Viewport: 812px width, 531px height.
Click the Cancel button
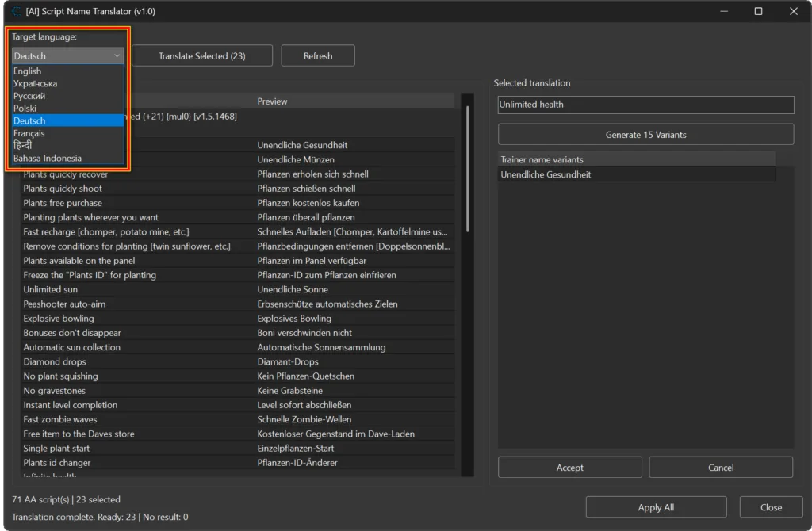[720, 468]
